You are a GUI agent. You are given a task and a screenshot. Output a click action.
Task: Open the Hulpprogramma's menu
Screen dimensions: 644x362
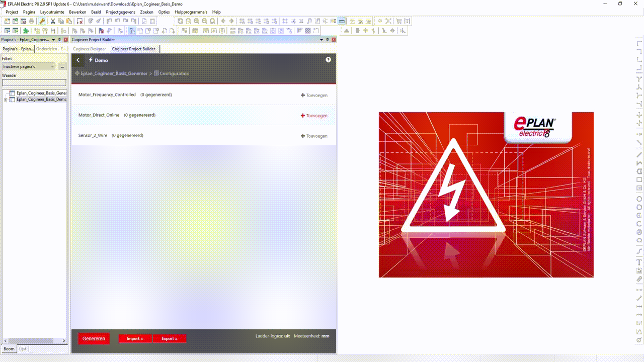coord(191,12)
